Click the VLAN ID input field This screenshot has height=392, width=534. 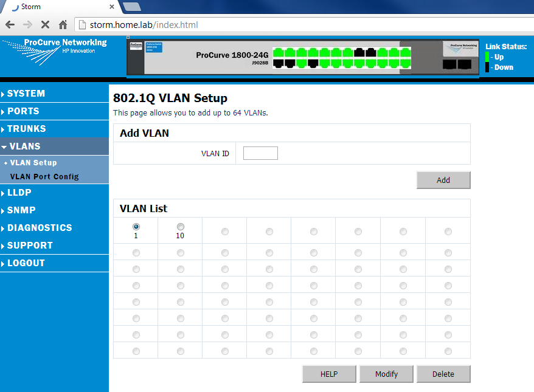[x=260, y=153]
